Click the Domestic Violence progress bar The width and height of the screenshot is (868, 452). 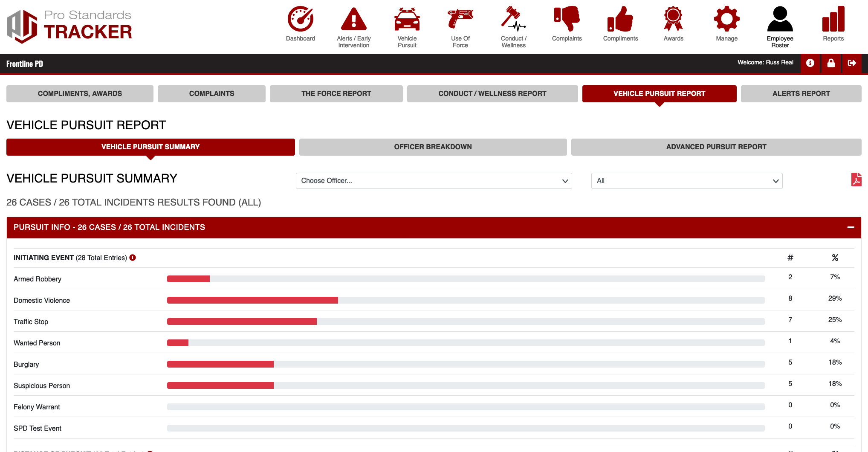click(466, 300)
